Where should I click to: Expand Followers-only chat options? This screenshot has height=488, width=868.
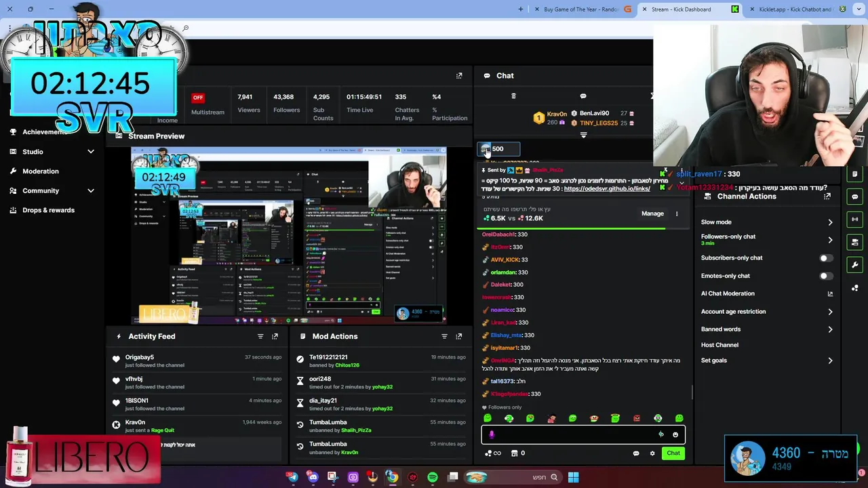(x=830, y=240)
